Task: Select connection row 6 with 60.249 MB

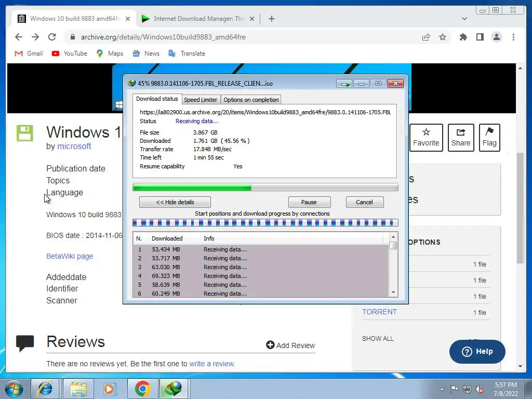Action: tap(261, 293)
